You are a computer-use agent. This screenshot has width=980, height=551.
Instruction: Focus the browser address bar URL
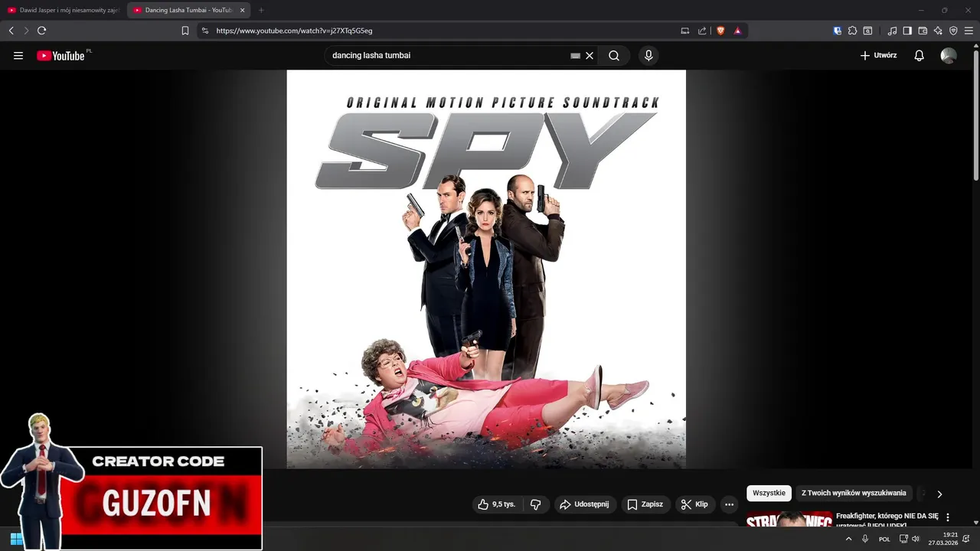point(295,31)
